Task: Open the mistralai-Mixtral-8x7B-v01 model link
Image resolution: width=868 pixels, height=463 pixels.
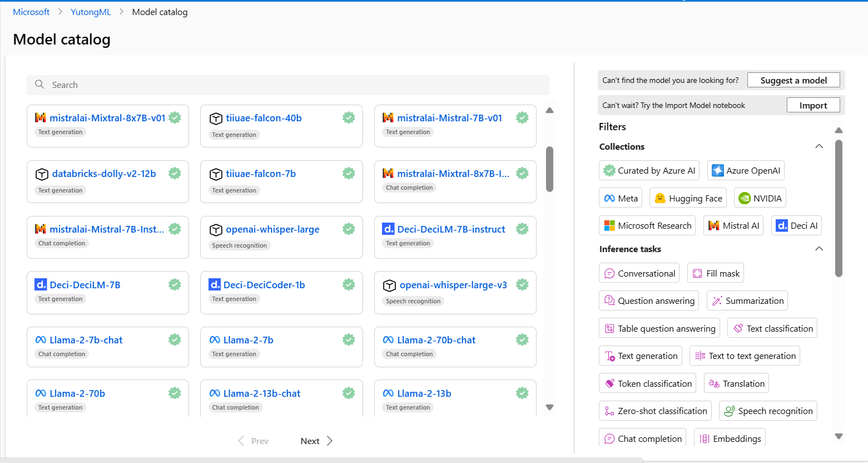Action: (x=107, y=118)
